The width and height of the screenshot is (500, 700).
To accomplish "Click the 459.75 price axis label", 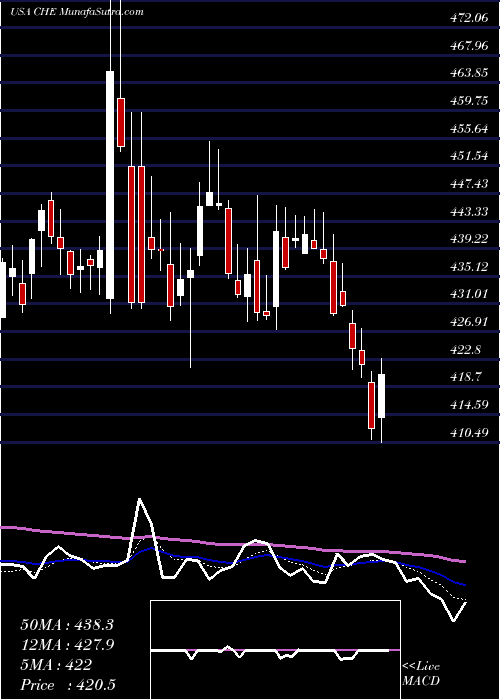I will pyautogui.click(x=469, y=101).
